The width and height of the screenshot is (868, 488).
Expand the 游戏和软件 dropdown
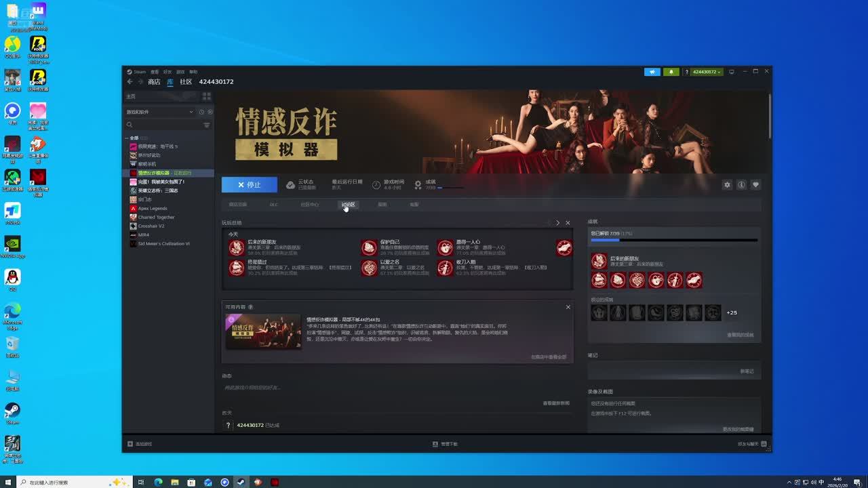click(x=191, y=112)
